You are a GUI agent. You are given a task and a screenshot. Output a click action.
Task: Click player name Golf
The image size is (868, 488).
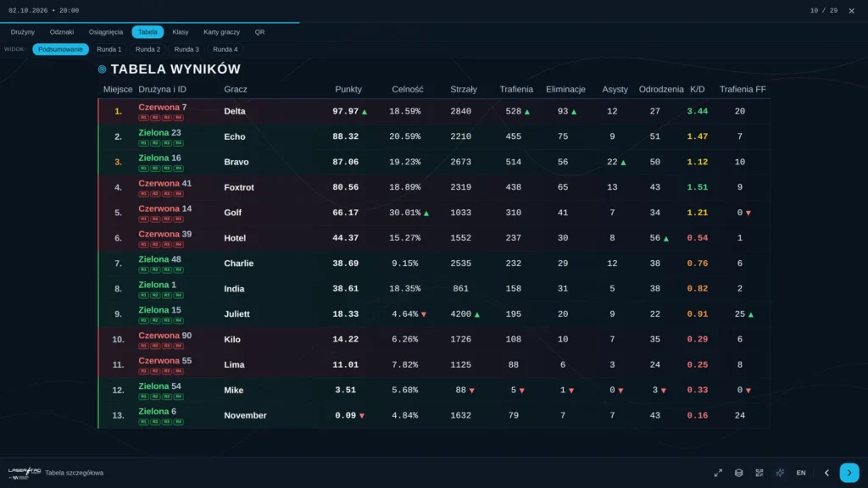(232, 213)
